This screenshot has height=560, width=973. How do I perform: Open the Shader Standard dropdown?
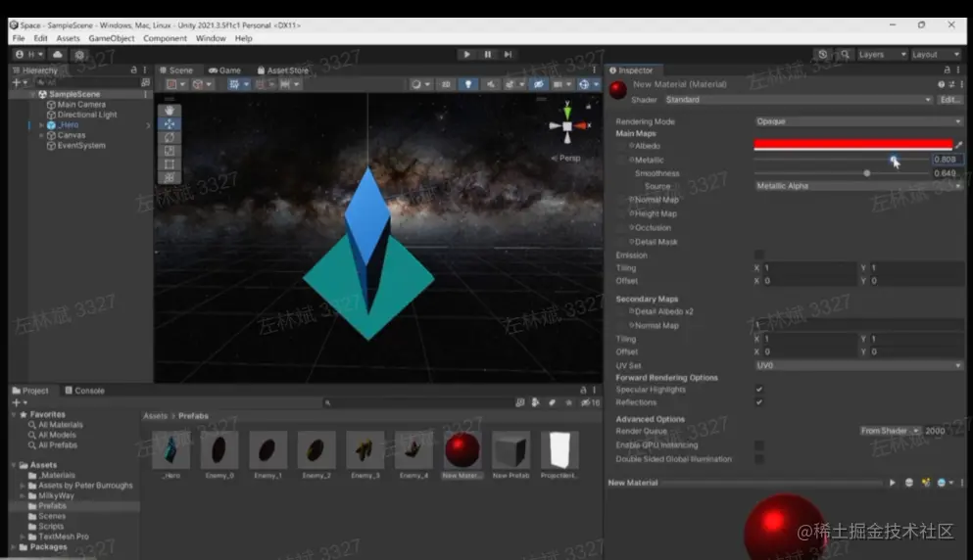799,100
